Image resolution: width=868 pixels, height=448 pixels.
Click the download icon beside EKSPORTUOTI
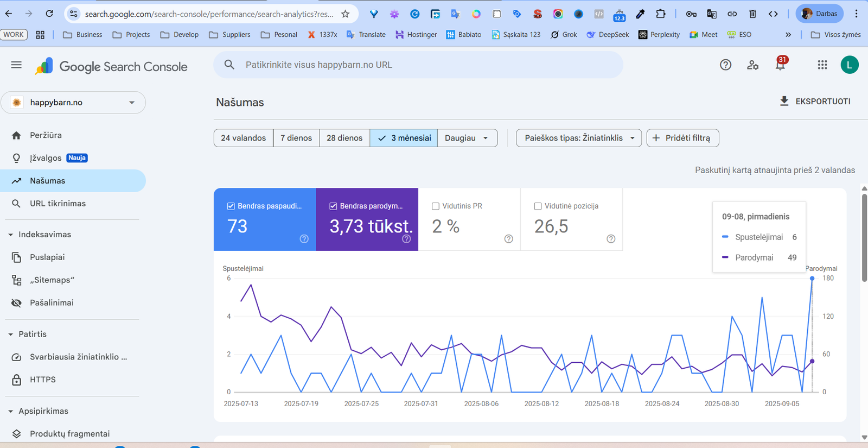coord(784,102)
